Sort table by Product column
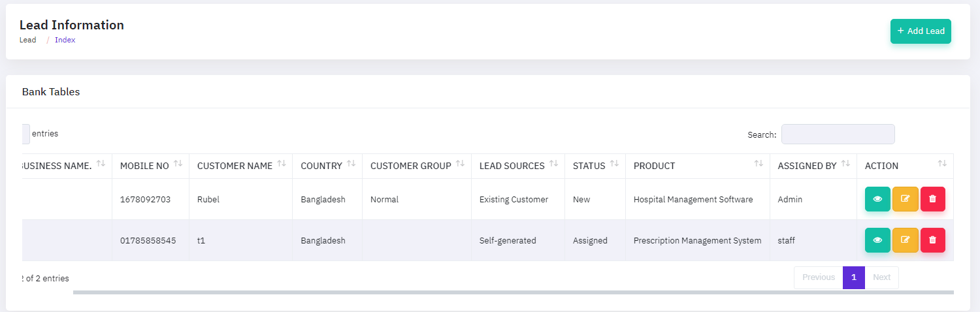 click(x=758, y=164)
